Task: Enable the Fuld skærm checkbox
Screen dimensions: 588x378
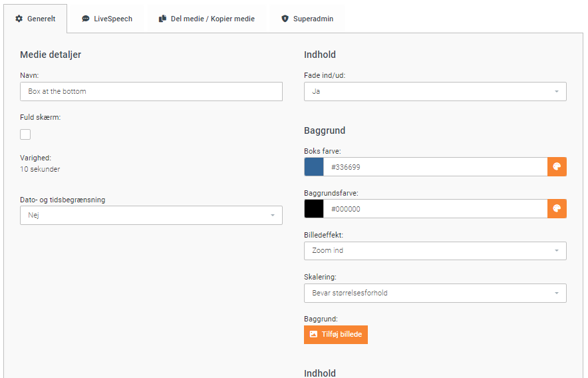Action: 25,134
